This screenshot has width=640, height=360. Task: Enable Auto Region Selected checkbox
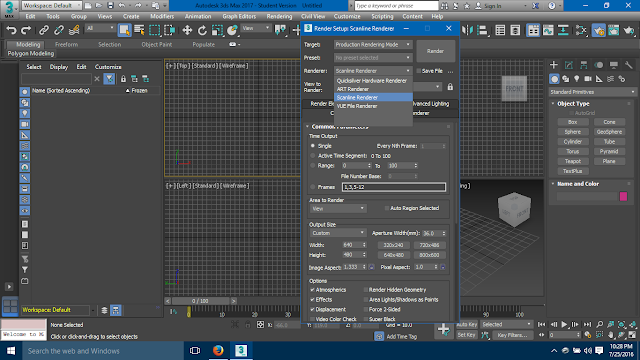point(387,208)
